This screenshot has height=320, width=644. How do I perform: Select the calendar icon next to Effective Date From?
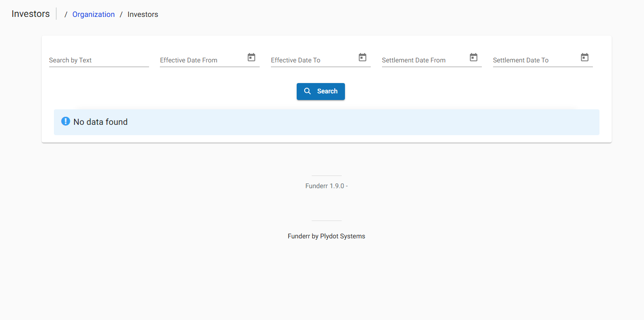click(x=251, y=57)
